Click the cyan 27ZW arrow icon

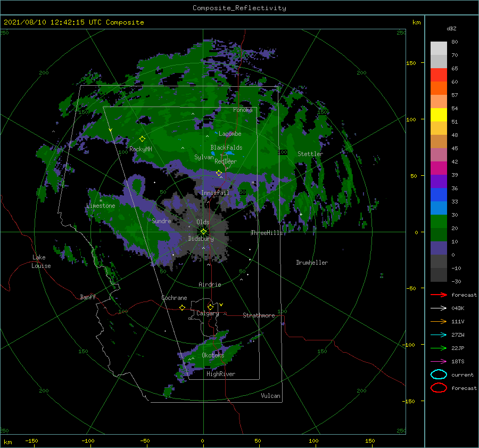click(439, 335)
